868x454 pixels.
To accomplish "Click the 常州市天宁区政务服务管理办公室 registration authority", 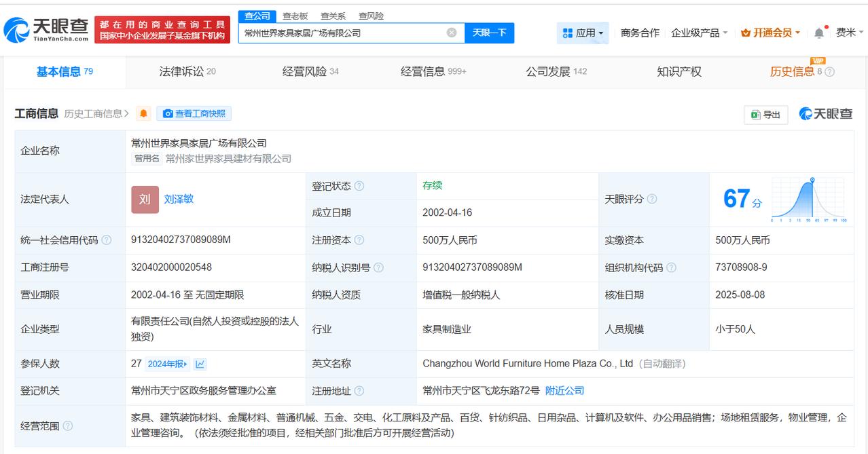I will click(x=204, y=391).
